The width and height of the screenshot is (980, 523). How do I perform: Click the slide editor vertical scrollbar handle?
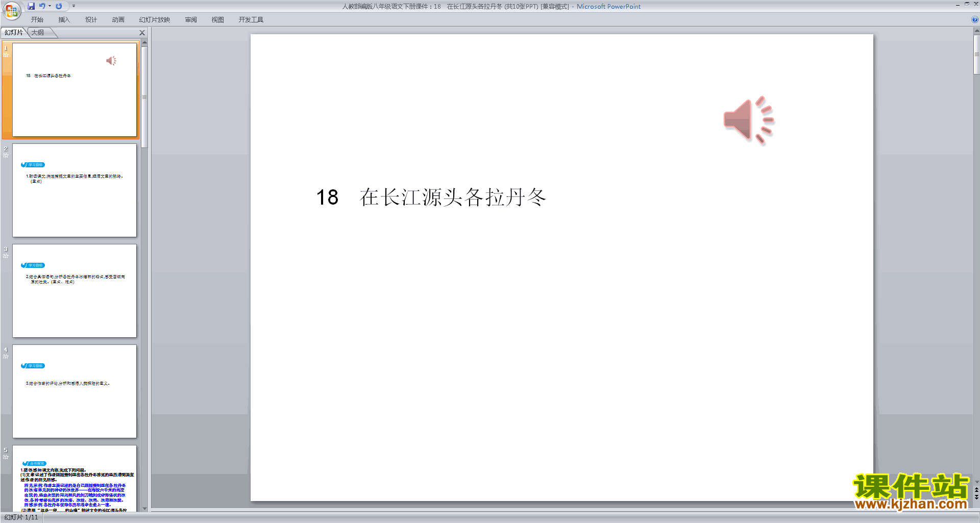coord(976,55)
